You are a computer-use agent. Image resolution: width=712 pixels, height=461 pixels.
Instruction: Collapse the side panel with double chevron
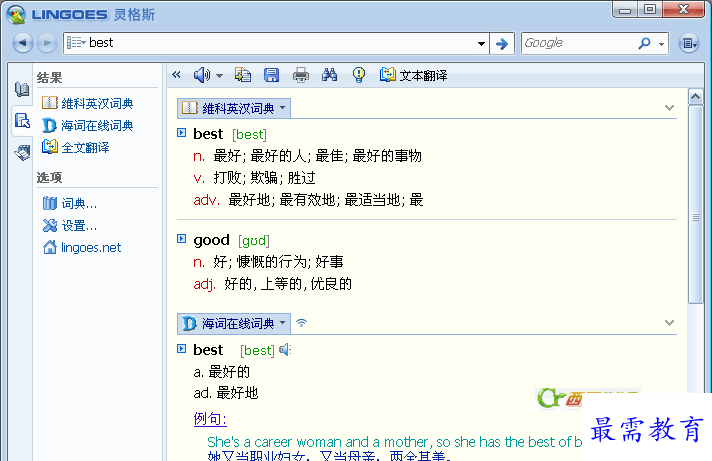pos(177,74)
